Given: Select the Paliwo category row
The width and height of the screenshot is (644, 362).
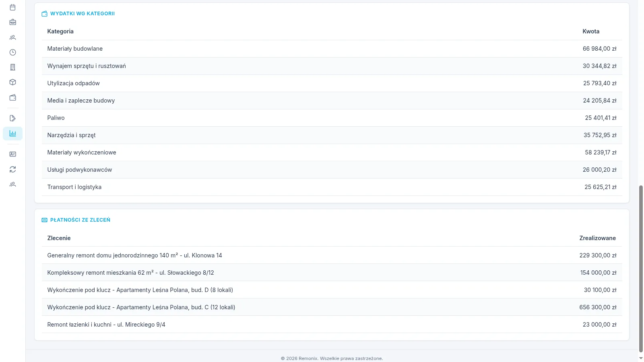Looking at the screenshot, I should coord(332,118).
